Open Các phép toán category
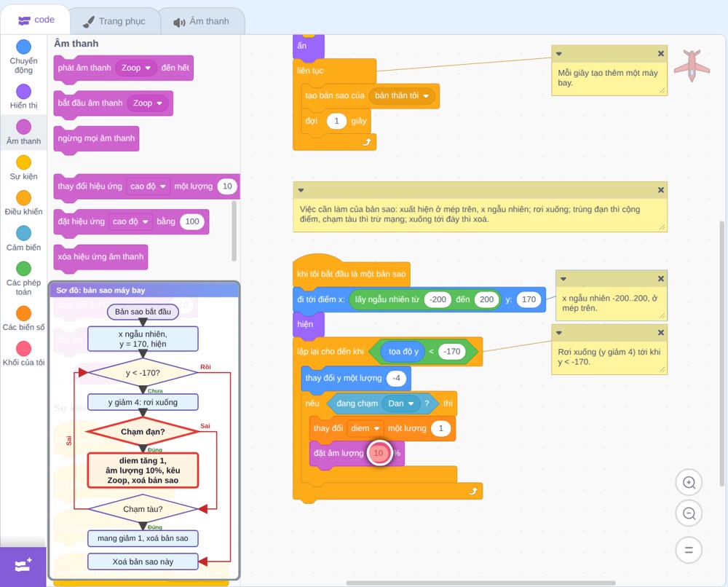The image size is (728, 587). pyautogui.click(x=23, y=279)
